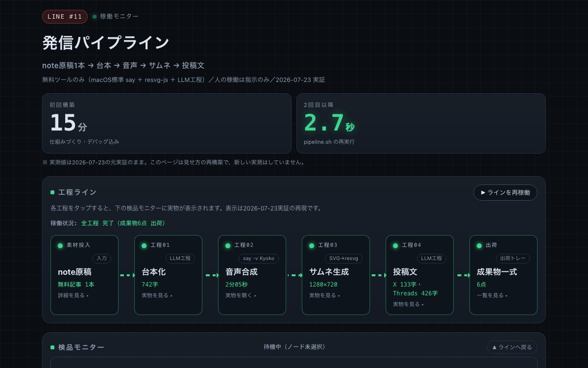The image size is (588, 368).
Task: Click the green dot on 工程01 card
Action: tap(144, 245)
